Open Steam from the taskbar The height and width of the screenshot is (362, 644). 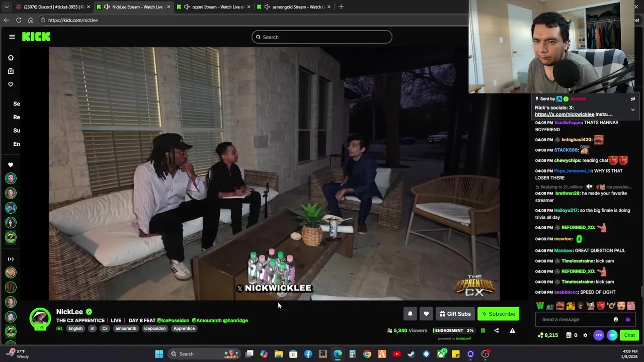click(411, 354)
